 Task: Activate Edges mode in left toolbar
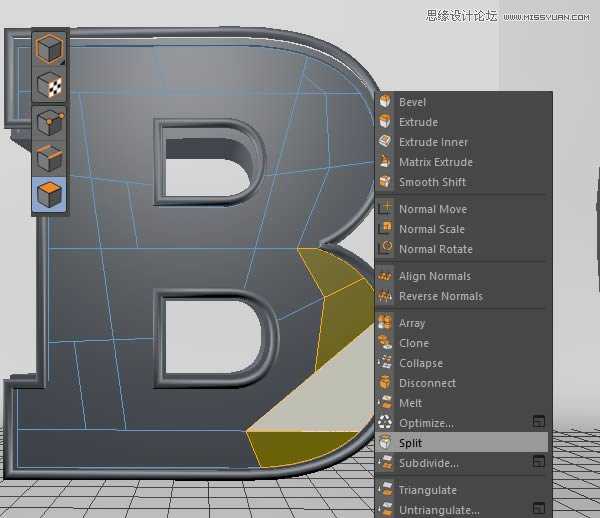(x=50, y=159)
